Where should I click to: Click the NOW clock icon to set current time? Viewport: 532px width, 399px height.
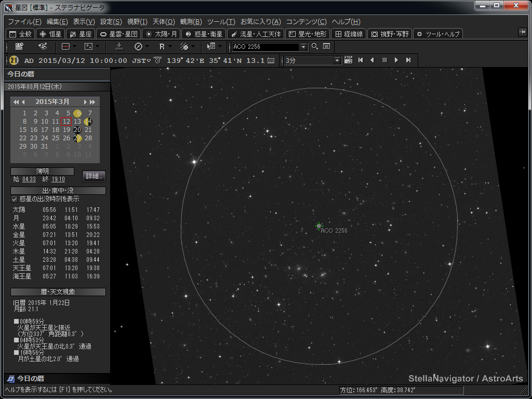coord(157,60)
